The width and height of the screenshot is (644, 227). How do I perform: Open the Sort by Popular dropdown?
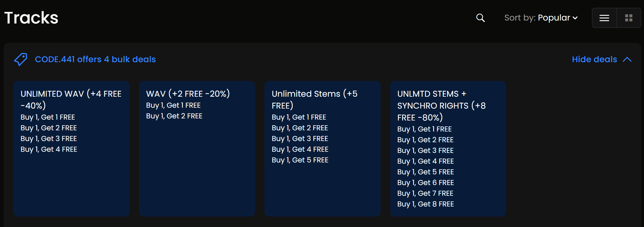click(x=541, y=18)
